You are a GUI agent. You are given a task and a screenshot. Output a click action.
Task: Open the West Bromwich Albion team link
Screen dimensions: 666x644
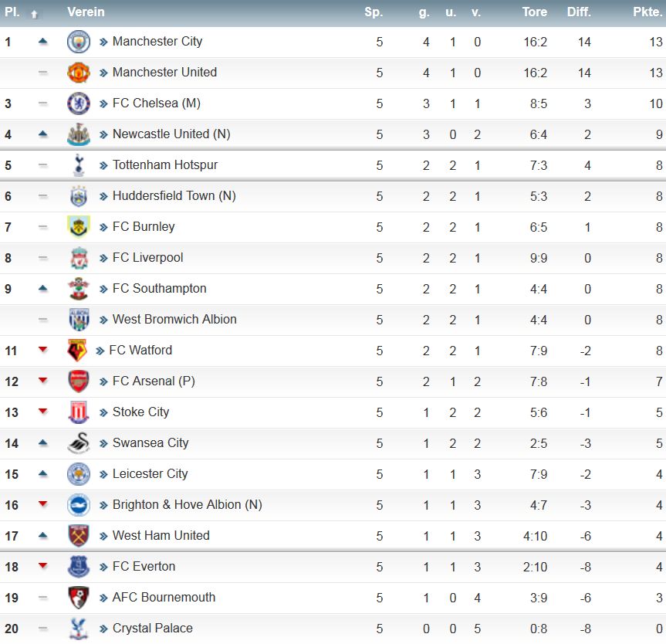point(174,320)
